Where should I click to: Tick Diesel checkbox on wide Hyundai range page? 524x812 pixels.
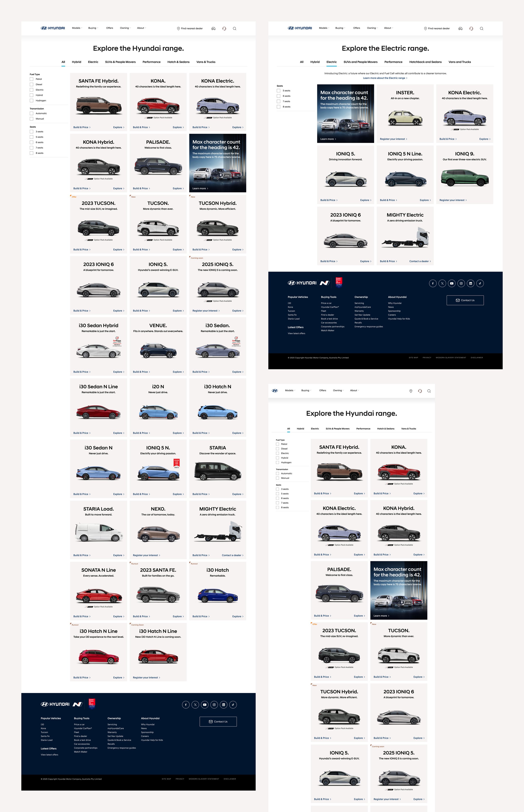point(32,85)
